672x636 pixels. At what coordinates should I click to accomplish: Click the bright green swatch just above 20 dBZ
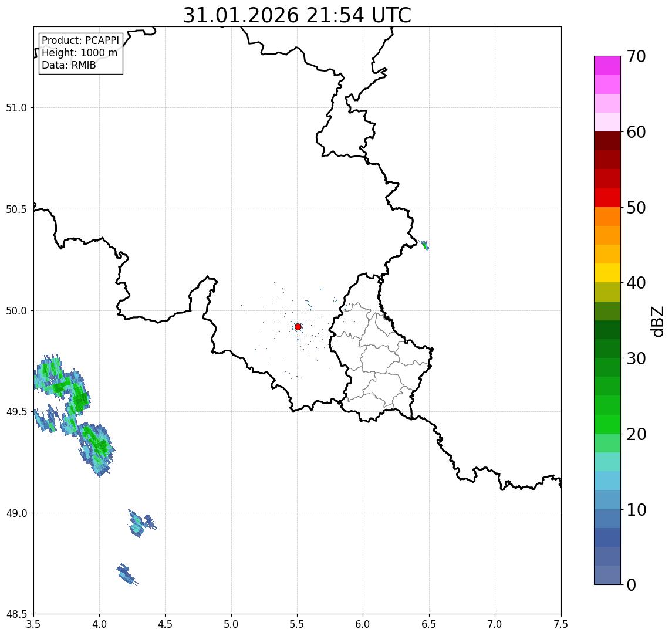point(607,424)
